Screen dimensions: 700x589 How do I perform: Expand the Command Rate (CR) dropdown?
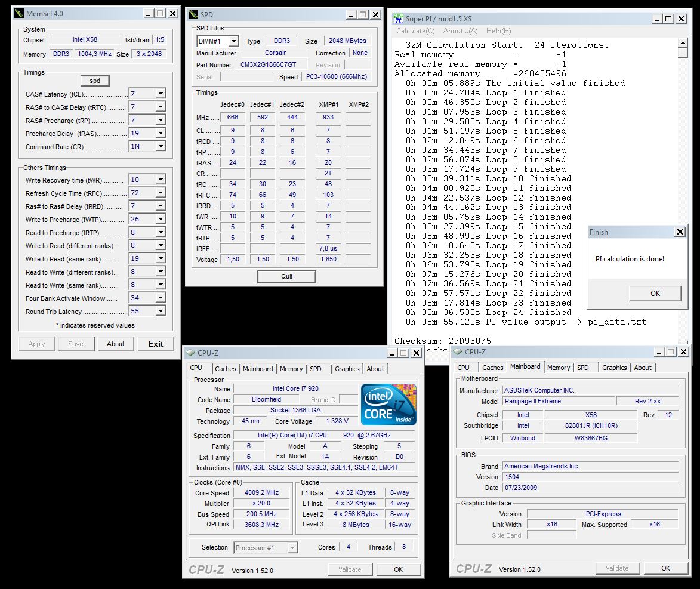(161, 146)
